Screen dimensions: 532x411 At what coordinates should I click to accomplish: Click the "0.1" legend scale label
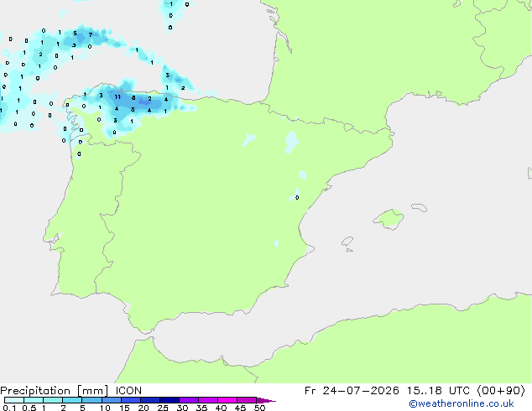click(9, 408)
